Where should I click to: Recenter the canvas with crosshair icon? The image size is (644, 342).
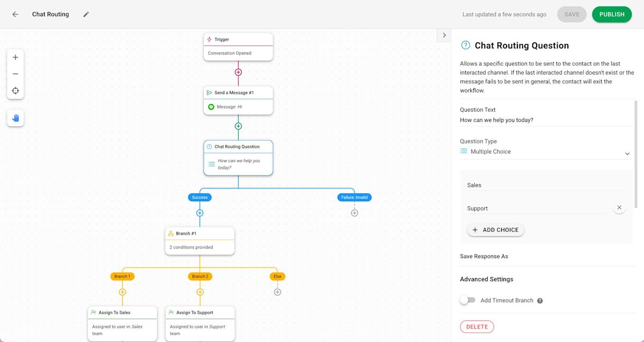(15, 91)
